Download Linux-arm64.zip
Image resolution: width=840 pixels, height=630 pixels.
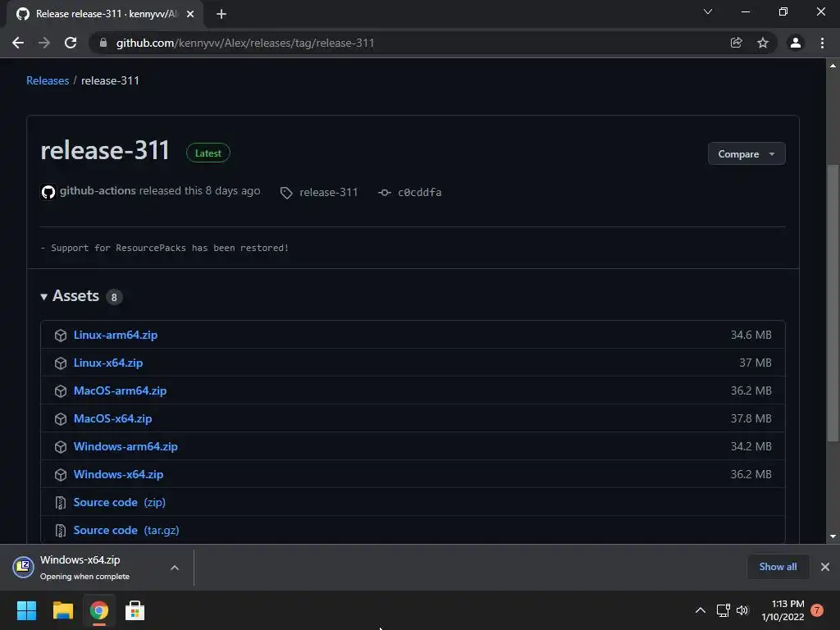pos(115,335)
